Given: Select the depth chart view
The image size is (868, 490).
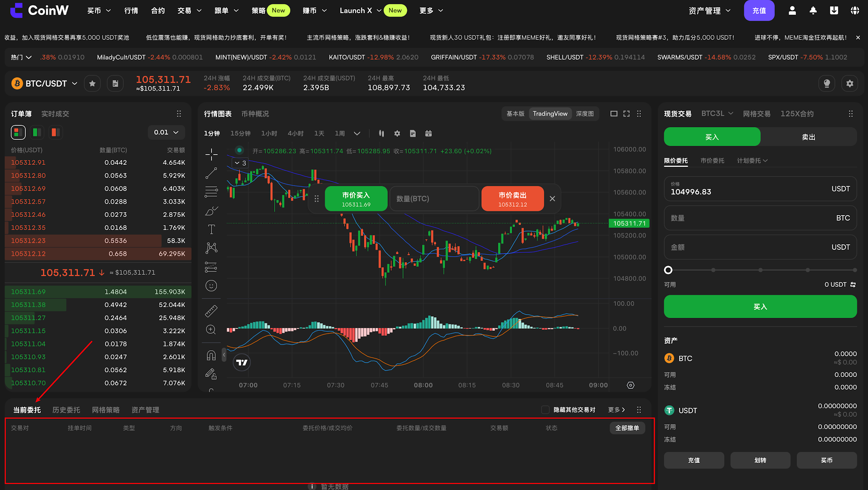Looking at the screenshot, I should 584,114.
